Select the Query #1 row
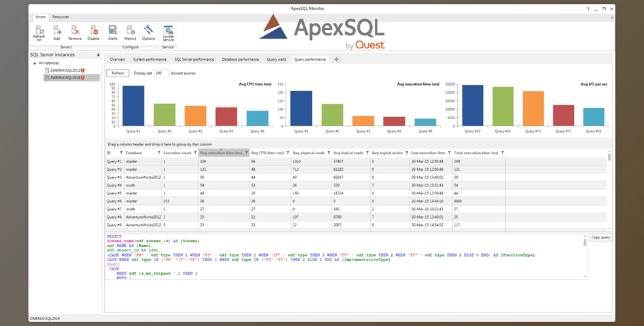The image size is (644, 326). [356, 161]
